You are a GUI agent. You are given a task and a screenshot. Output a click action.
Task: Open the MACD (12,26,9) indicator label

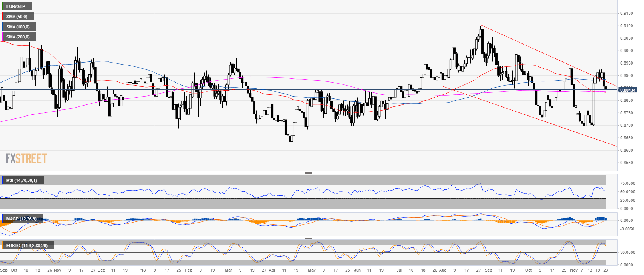click(22, 219)
